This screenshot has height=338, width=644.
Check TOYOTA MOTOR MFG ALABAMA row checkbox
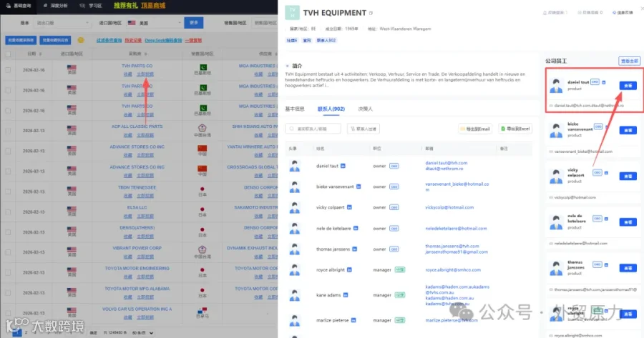(x=8, y=293)
